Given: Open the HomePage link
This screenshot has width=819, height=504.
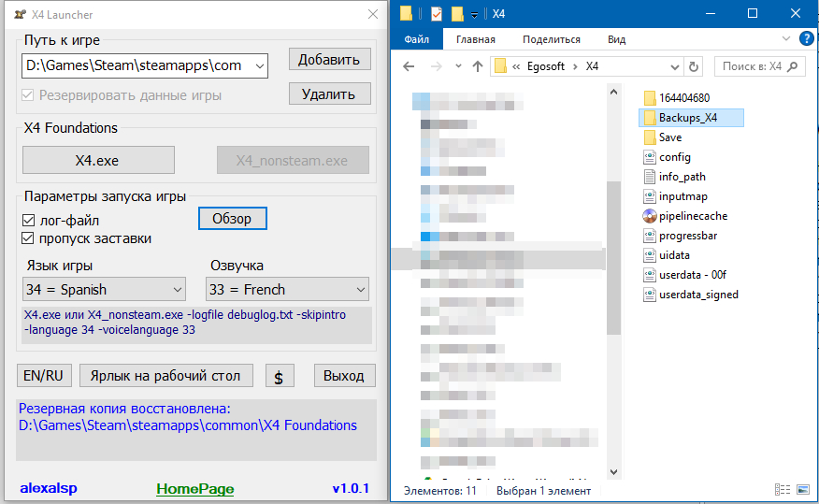Looking at the screenshot, I should click(195, 489).
